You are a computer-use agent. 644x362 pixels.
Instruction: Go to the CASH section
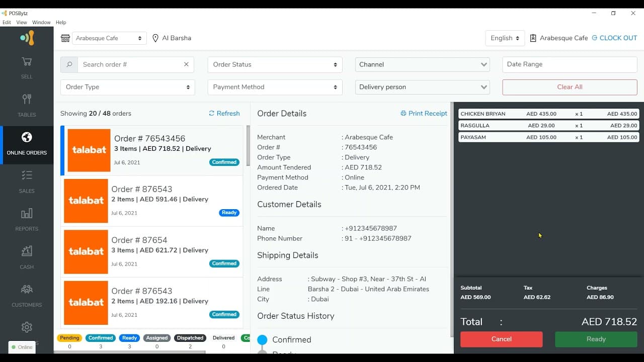27,258
